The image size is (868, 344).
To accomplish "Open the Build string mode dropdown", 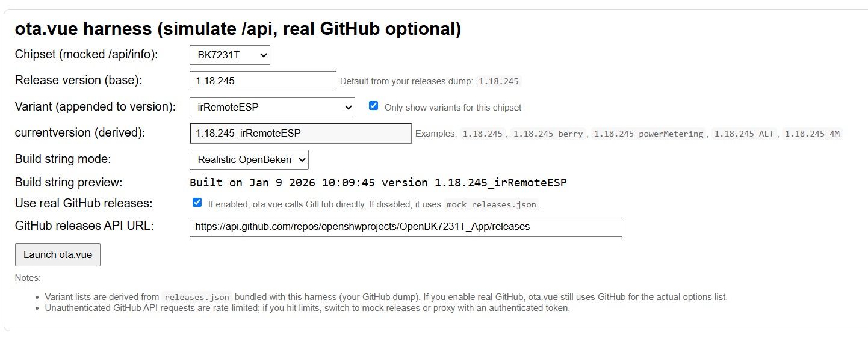I will pyautogui.click(x=249, y=160).
